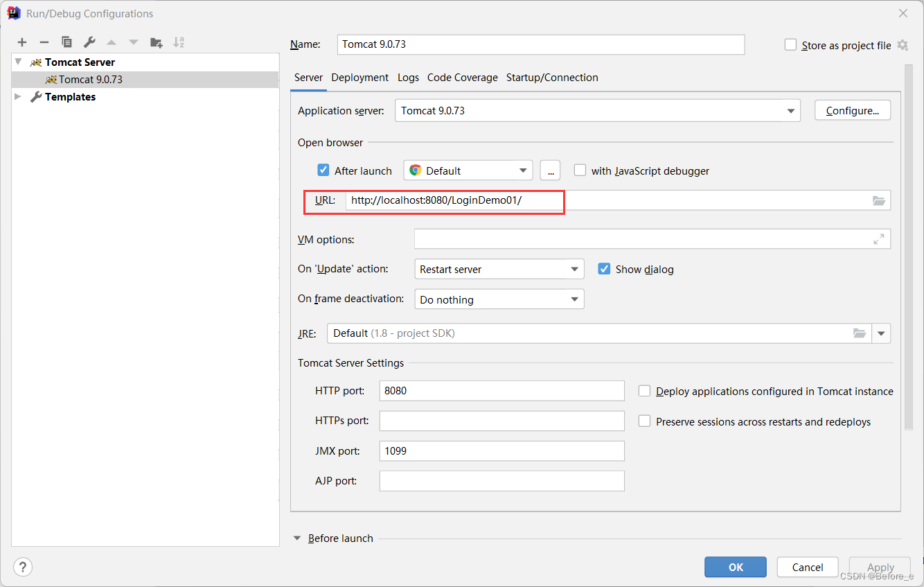Screen dimensions: 924x587
Task: Move configuration up arrow
Action: (112, 42)
